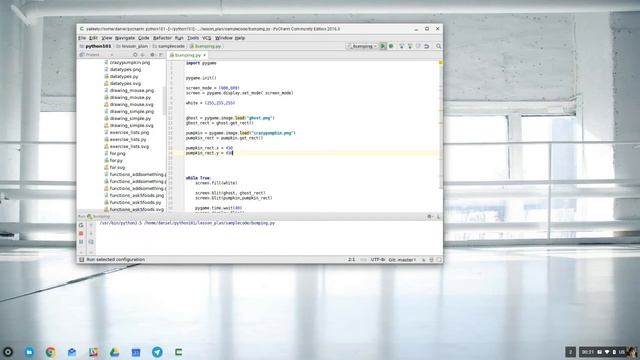Click samplecode breadcrumb in navigation bar
This screenshot has width=640, height=360.
pyautogui.click(x=168, y=46)
